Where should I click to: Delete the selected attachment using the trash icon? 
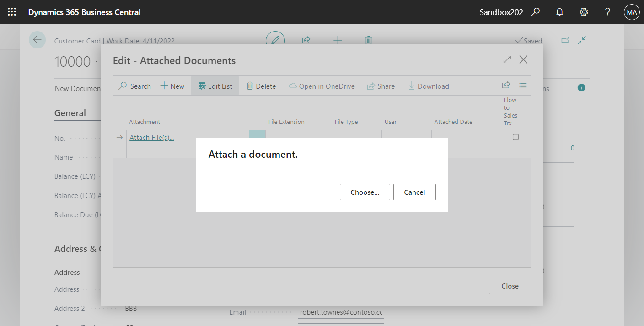(x=261, y=86)
